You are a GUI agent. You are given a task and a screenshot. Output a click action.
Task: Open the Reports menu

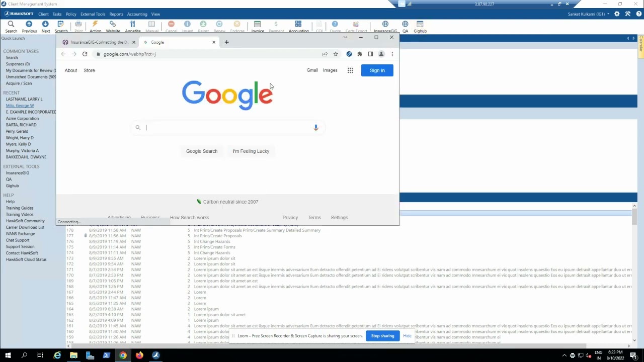116,14
